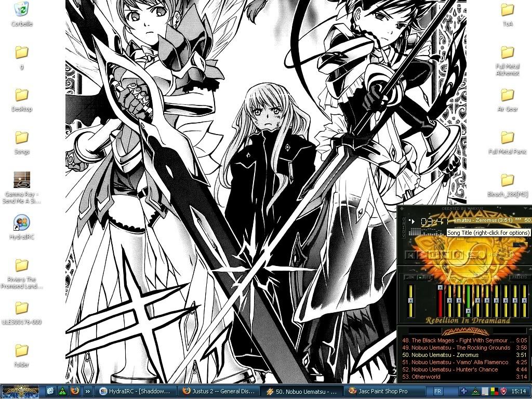Image resolution: width=532 pixels, height=399 pixels.
Task: Switch to the HydraIRC taskbar window
Action: click(x=136, y=391)
